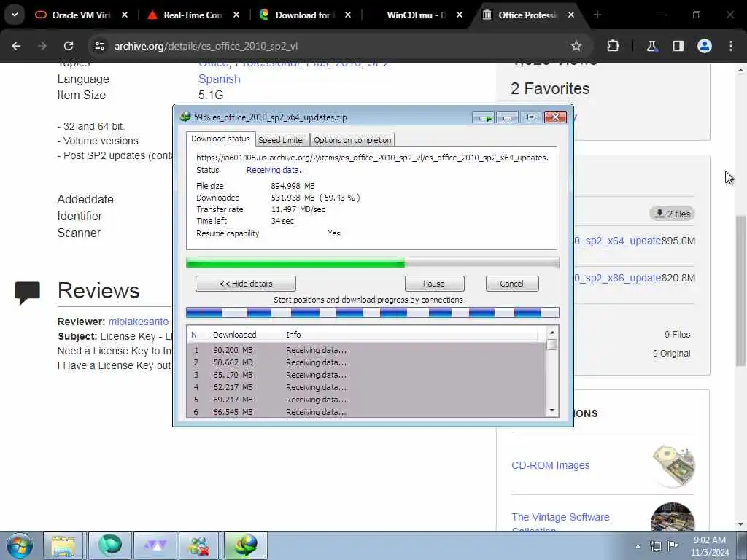Click the 2 files download badge
Viewport: 747px width, 560px height.
(x=672, y=214)
